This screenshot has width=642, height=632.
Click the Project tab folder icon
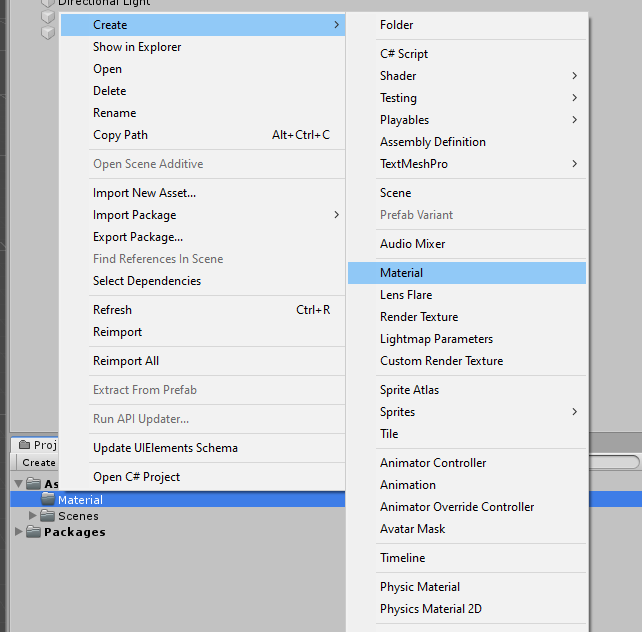pos(25,445)
